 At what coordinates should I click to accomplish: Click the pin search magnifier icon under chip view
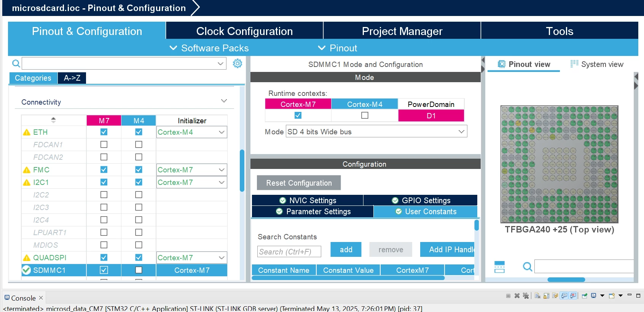[528, 267]
